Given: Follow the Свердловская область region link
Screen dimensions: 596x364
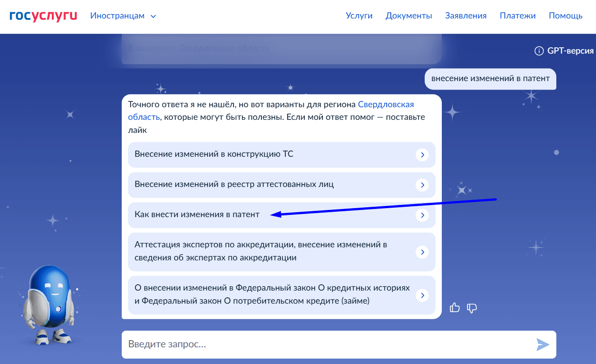Looking at the screenshot, I should tap(385, 105).
